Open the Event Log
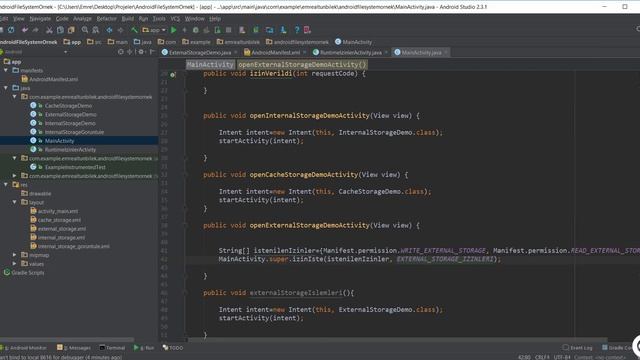 point(578,348)
